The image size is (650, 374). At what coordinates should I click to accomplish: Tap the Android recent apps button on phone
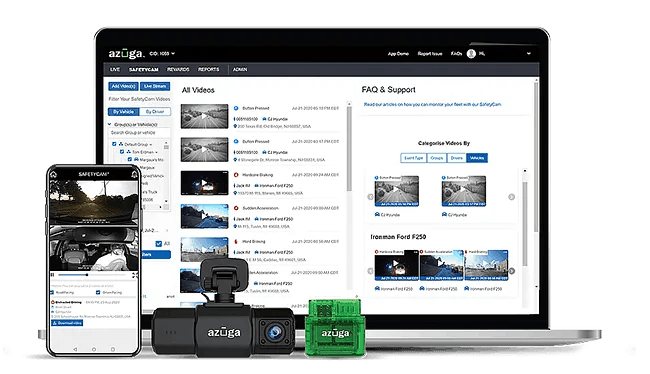(x=112, y=350)
